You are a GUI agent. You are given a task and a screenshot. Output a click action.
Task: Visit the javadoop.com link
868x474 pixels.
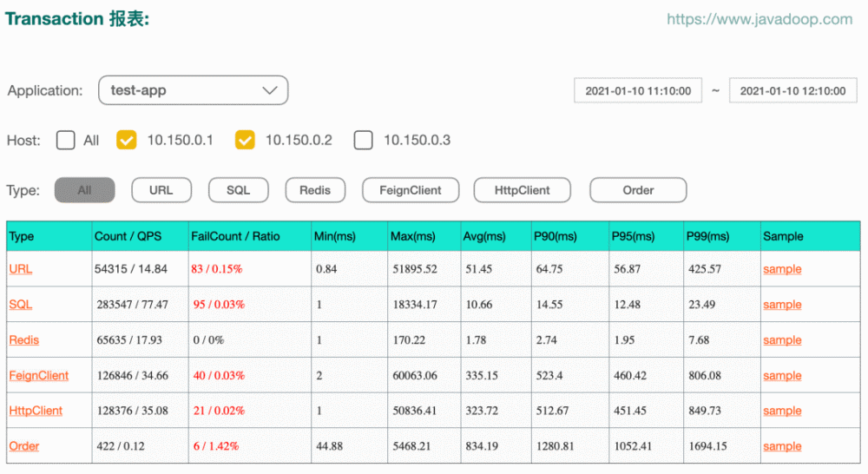tap(759, 19)
